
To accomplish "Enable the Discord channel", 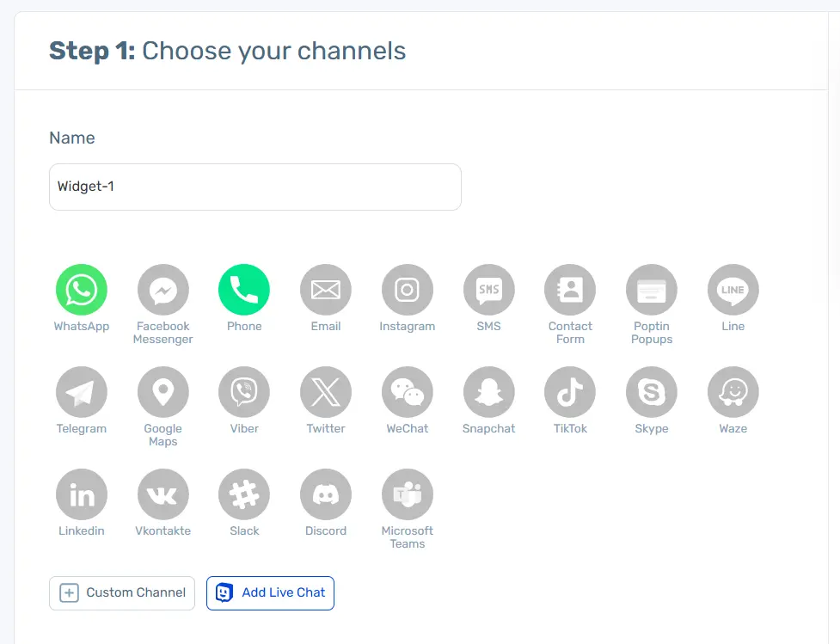I will pyautogui.click(x=326, y=494).
